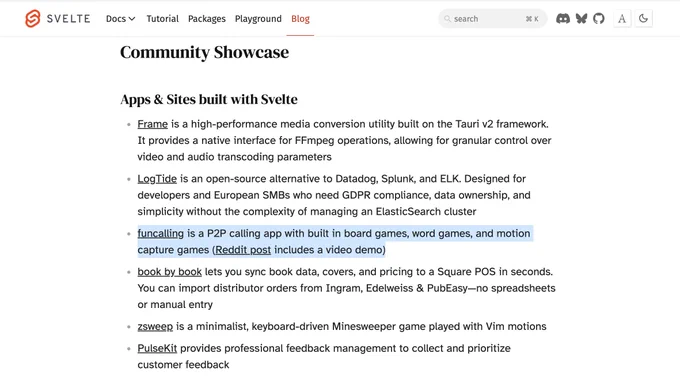This screenshot has height=380, width=680.
Task: Click text 'or manual entry'
Action: pos(175,305)
